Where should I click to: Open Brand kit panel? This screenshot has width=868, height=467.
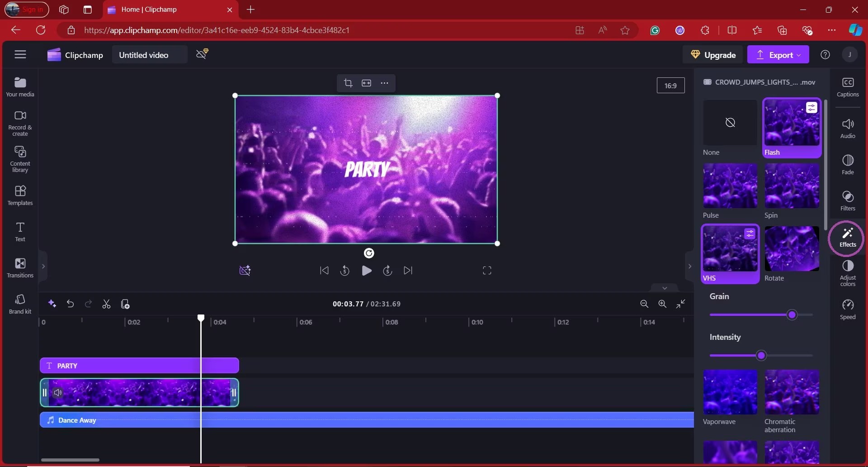point(20,304)
